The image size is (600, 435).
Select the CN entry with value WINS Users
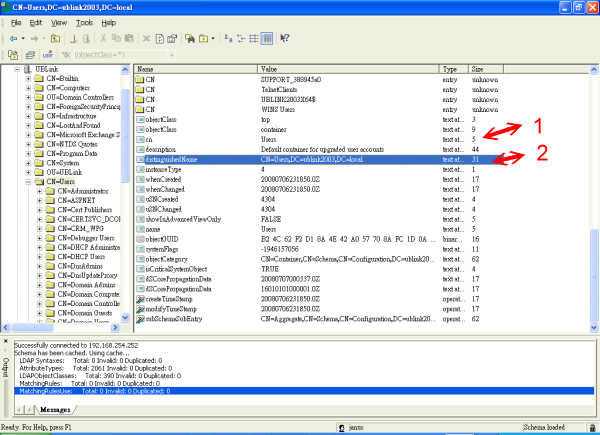coord(317,109)
